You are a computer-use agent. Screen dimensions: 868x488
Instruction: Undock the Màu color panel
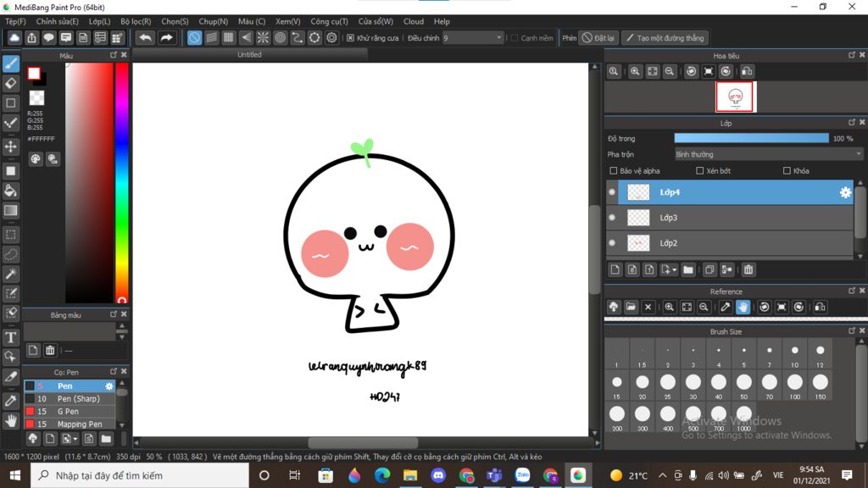[x=114, y=55]
